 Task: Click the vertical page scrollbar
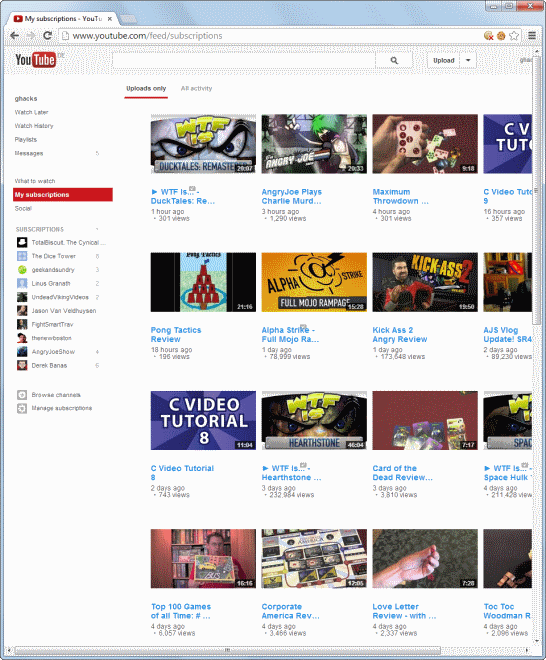536,189
